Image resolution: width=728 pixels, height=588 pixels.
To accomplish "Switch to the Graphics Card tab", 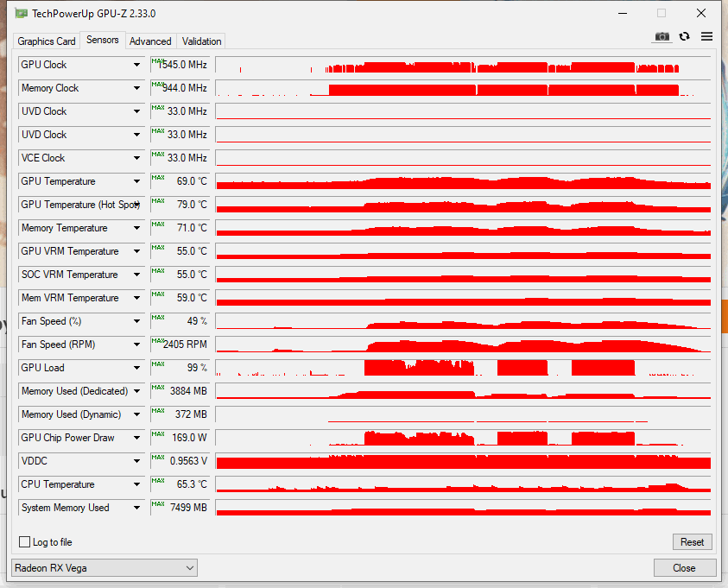I will (47, 41).
